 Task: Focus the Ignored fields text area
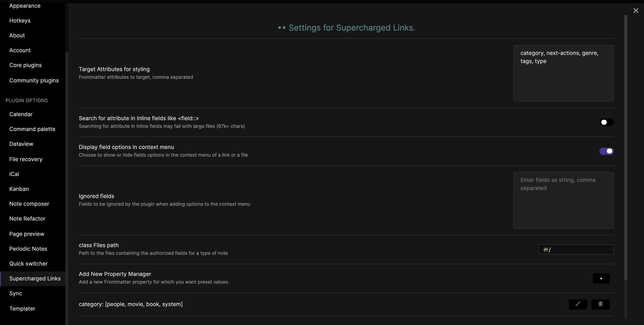[563, 200]
